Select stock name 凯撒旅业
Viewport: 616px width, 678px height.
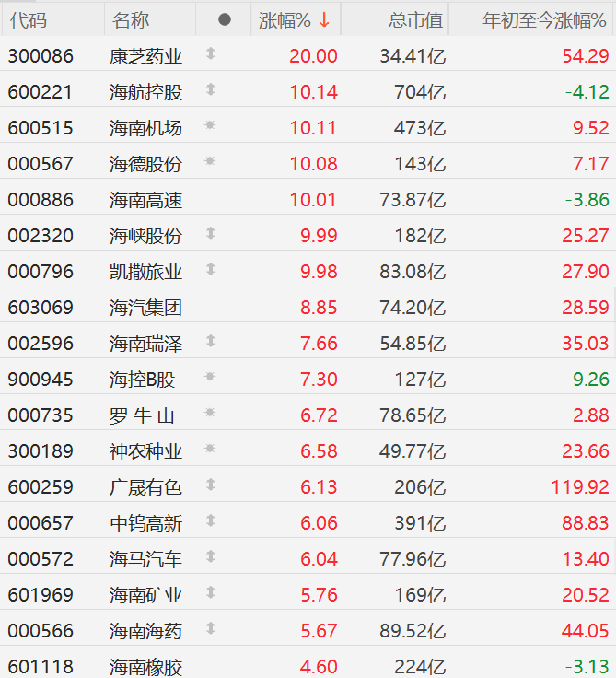click(x=146, y=272)
